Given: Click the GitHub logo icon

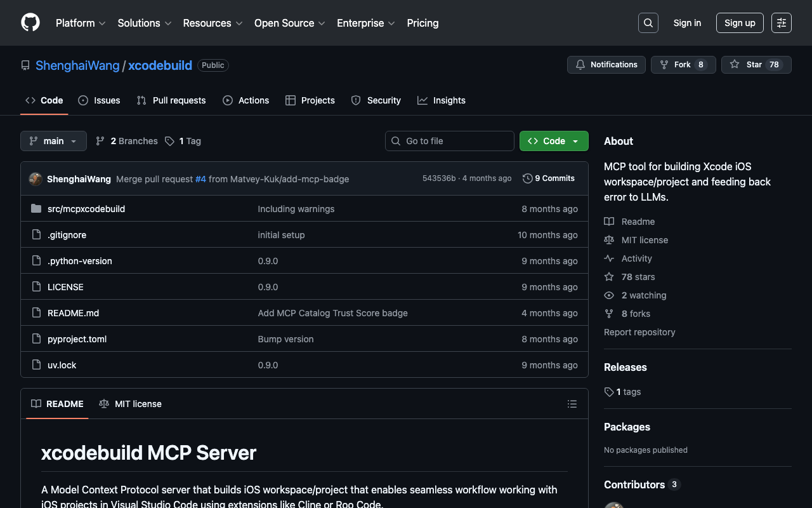Looking at the screenshot, I should pos(30,23).
